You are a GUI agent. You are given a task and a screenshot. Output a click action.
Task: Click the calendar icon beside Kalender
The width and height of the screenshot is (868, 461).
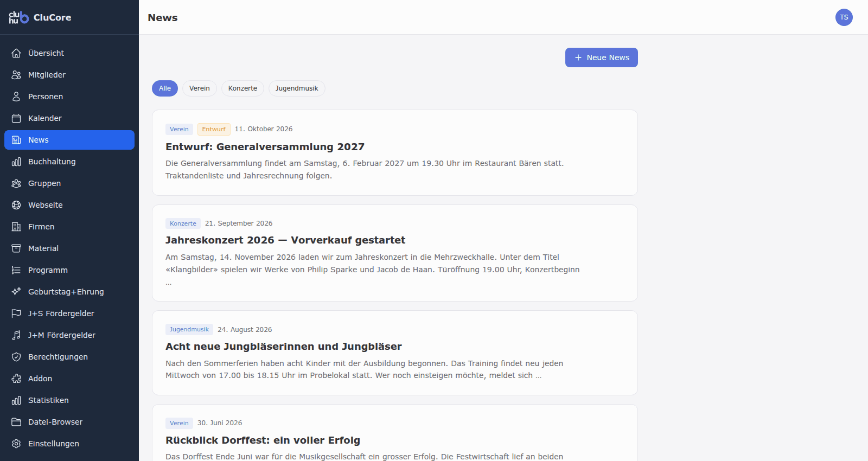click(16, 118)
